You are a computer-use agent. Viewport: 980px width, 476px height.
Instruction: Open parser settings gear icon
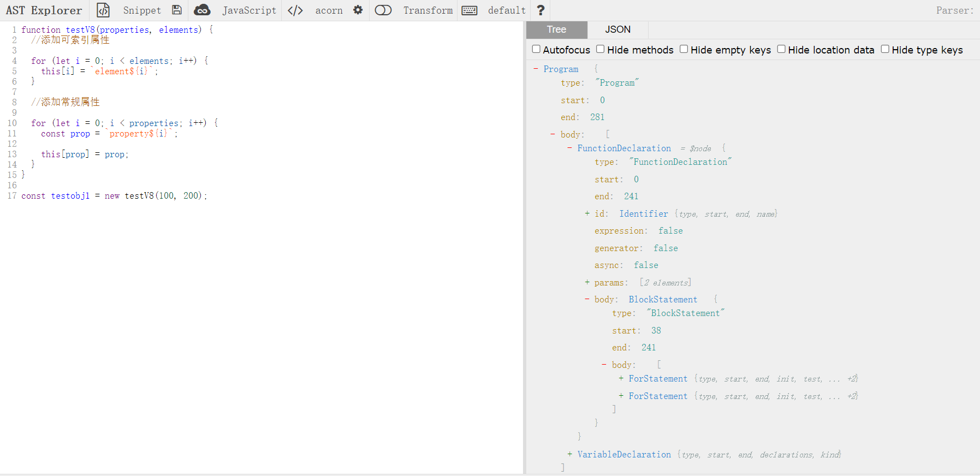coord(358,10)
